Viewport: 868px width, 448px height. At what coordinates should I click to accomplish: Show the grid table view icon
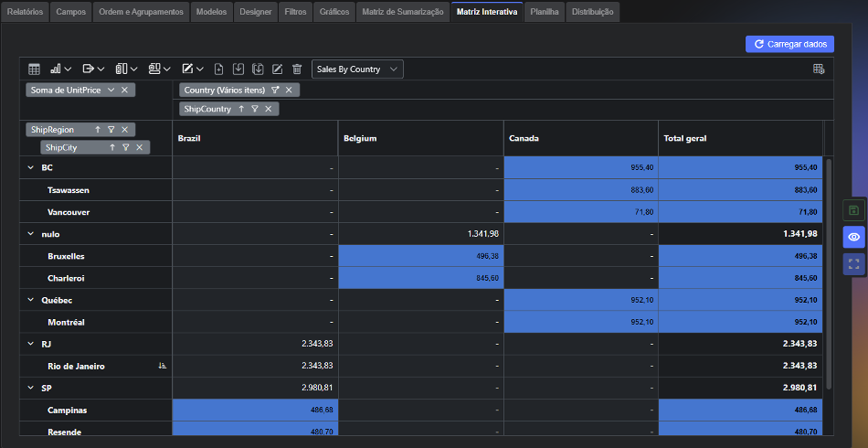coord(35,69)
